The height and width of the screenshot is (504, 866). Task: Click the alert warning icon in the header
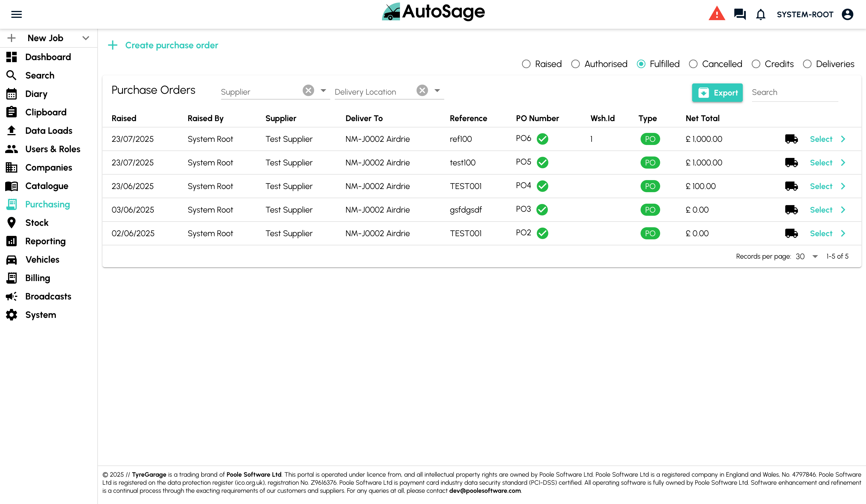717,14
